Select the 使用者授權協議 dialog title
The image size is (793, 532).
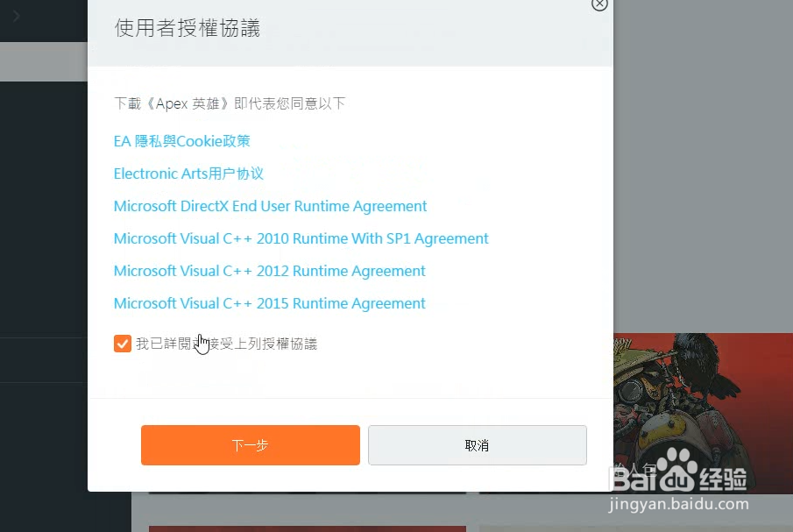[x=188, y=28]
